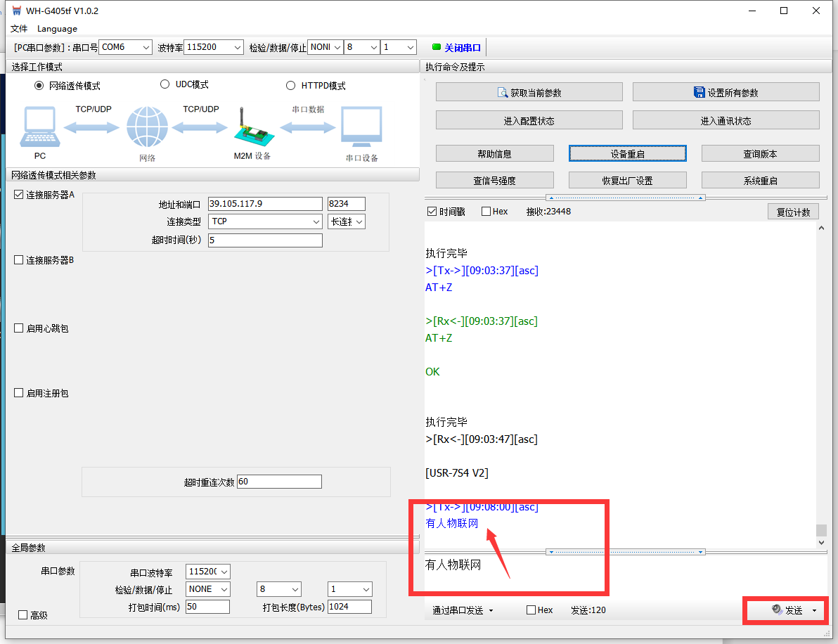Select the UDC模式 radio button
The width and height of the screenshot is (838, 644).
[165, 84]
